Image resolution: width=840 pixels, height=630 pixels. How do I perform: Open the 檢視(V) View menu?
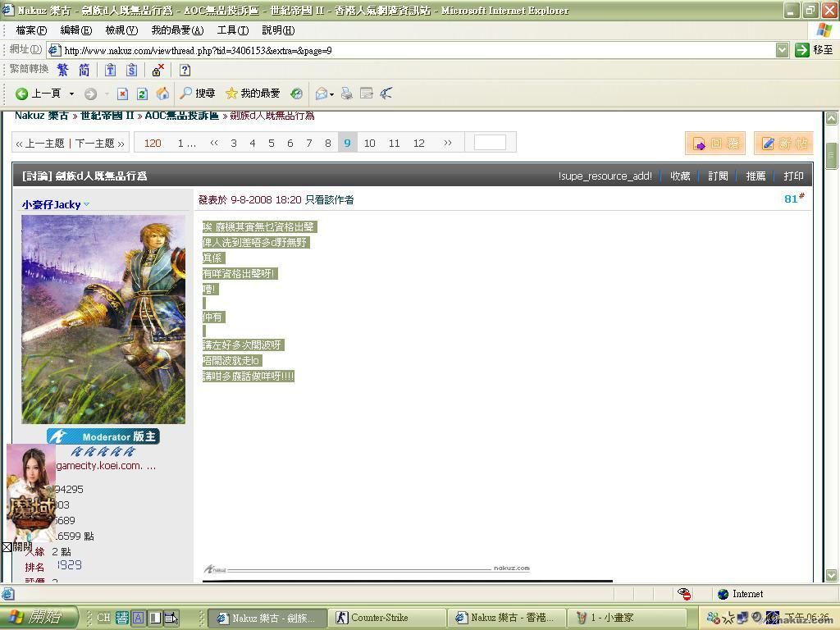point(121,30)
